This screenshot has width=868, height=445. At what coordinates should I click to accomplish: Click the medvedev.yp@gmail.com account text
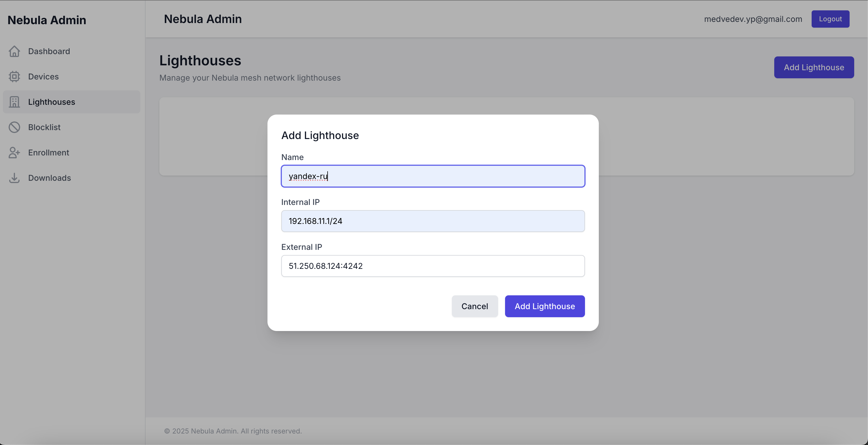[x=753, y=19]
